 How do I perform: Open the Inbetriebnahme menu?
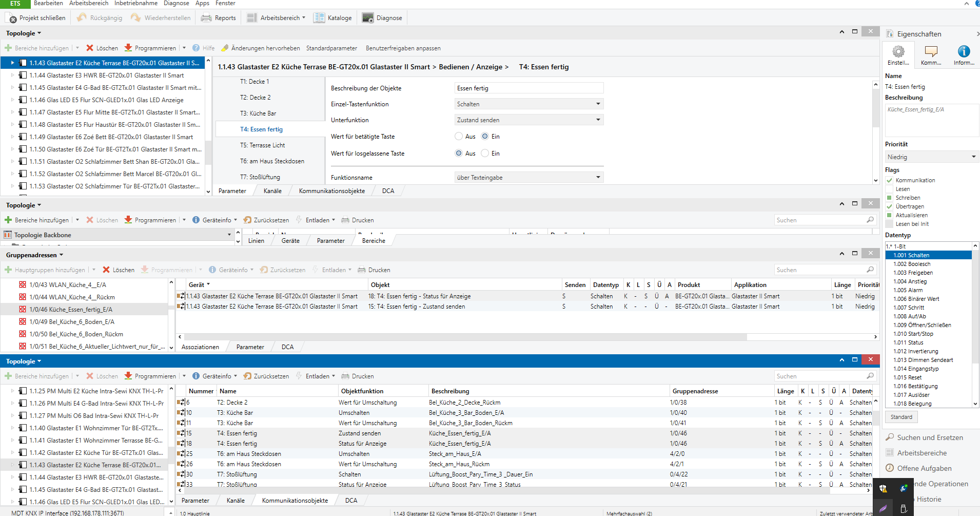(x=136, y=3)
